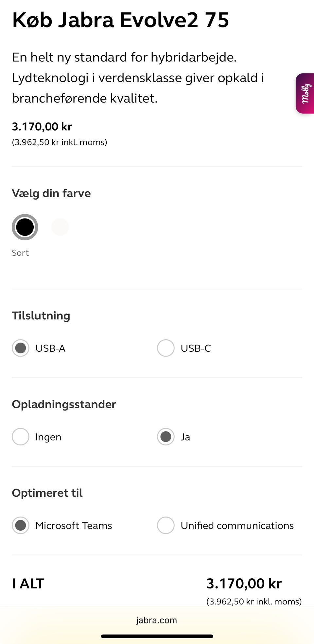
Task: Open the Molly chat side tab
Action: click(x=305, y=93)
